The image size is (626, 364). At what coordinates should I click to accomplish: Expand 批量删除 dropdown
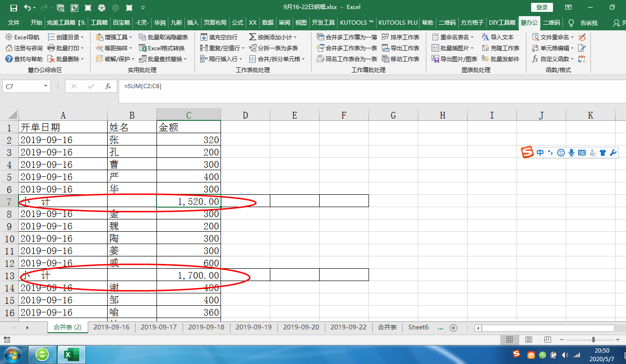[x=82, y=59]
